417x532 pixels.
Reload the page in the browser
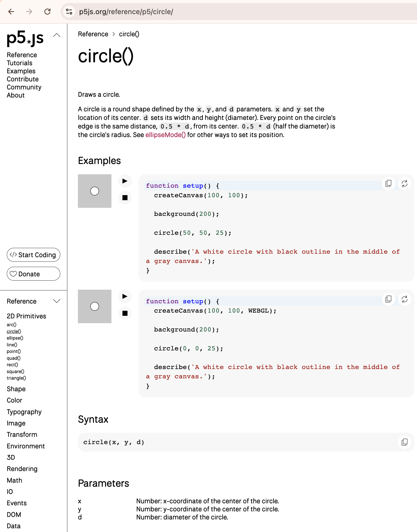point(48,12)
